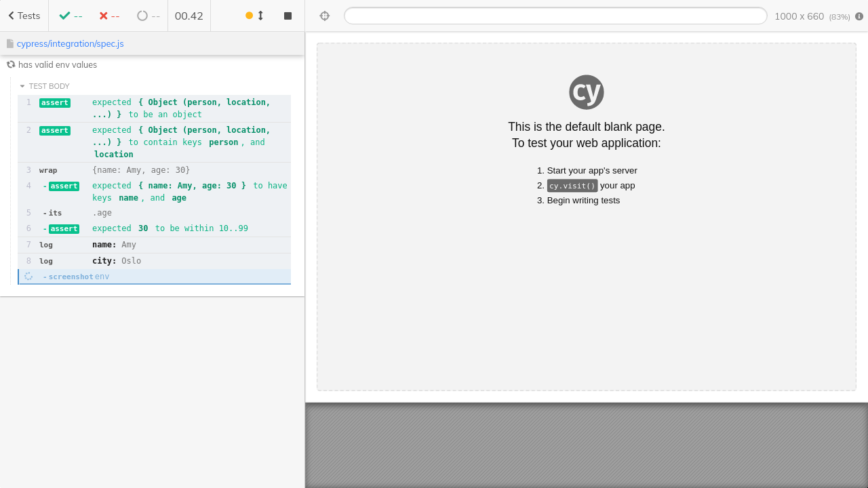Click the Cypress 'cy' logo
The width and height of the screenshot is (868, 488).
(x=587, y=92)
